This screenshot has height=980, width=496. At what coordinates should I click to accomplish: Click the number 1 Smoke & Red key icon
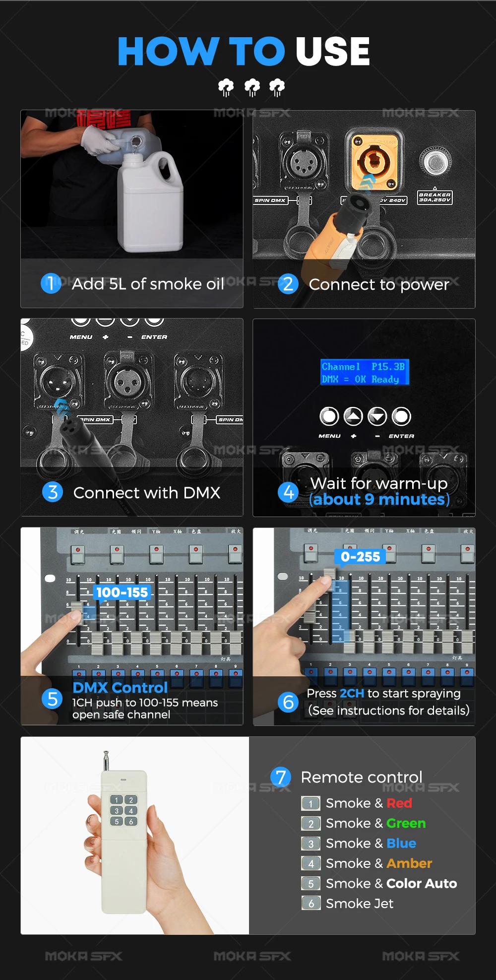tap(311, 803)
